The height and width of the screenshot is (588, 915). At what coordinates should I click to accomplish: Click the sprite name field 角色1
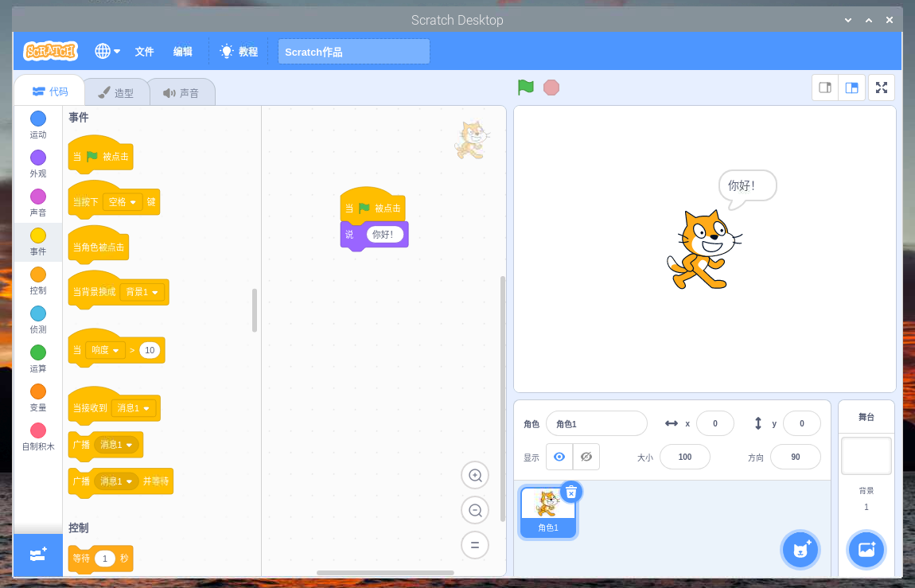click(x=597, y=423)
